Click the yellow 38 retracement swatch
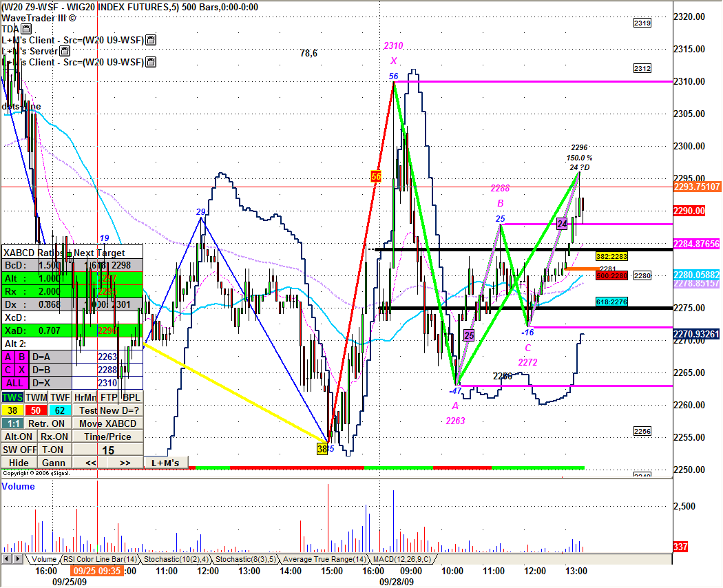Image resolution: width=723 pixels, height=588 pixels. (12, 410)
